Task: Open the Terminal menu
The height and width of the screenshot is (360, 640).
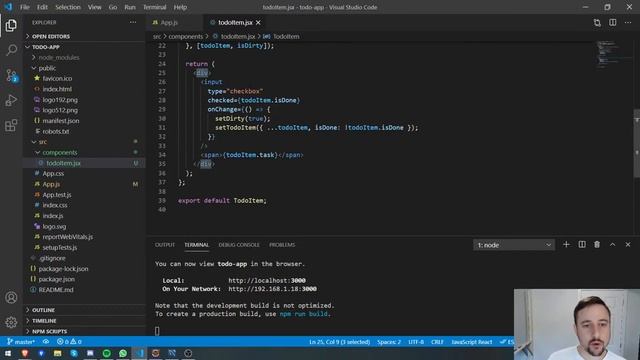Action: [154, 7]
